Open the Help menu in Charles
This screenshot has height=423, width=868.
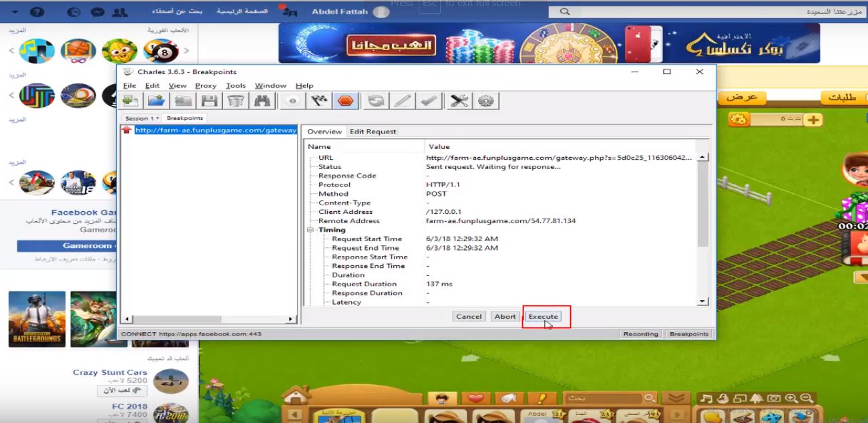click(304, 86)
